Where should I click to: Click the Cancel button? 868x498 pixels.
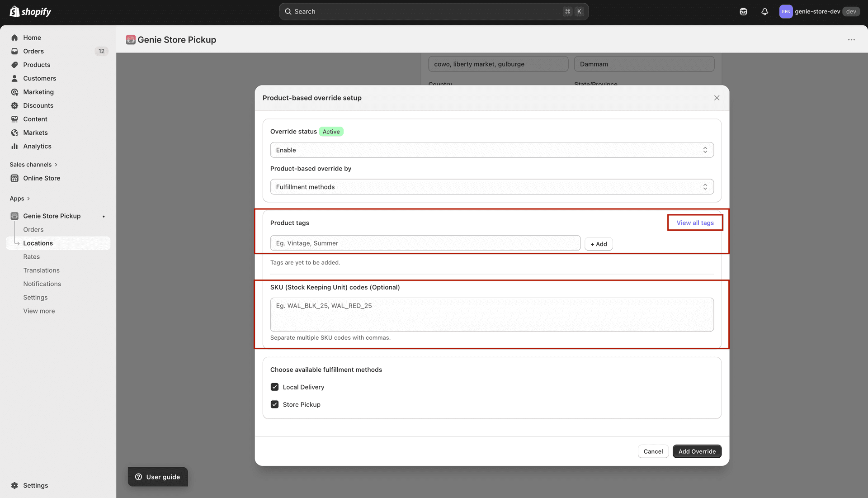coord(653,451)
